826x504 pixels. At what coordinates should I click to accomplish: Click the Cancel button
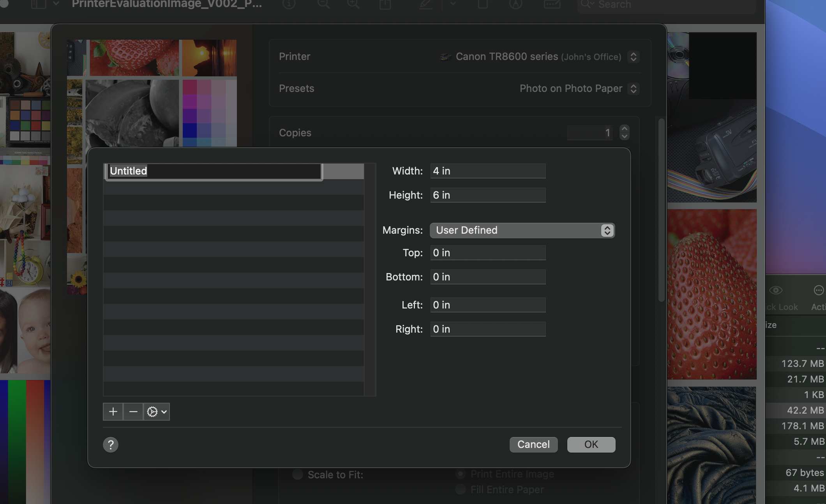(533, 444)
